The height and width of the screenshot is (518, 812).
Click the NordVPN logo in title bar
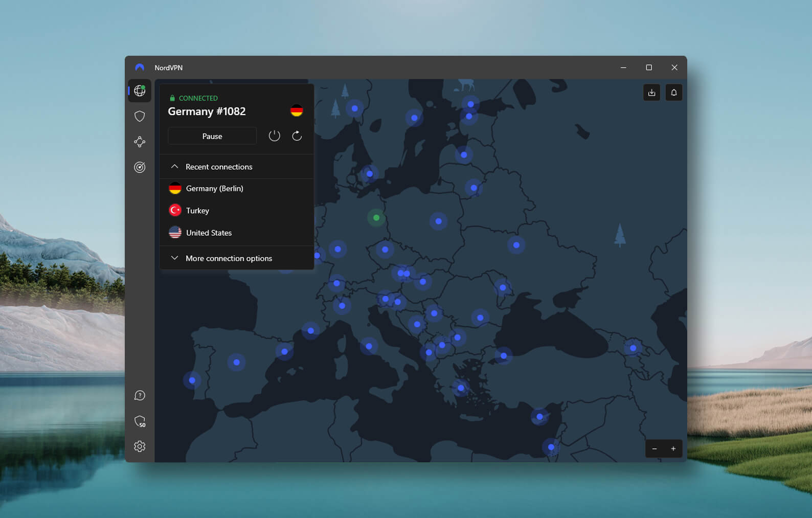pos(140,67)
